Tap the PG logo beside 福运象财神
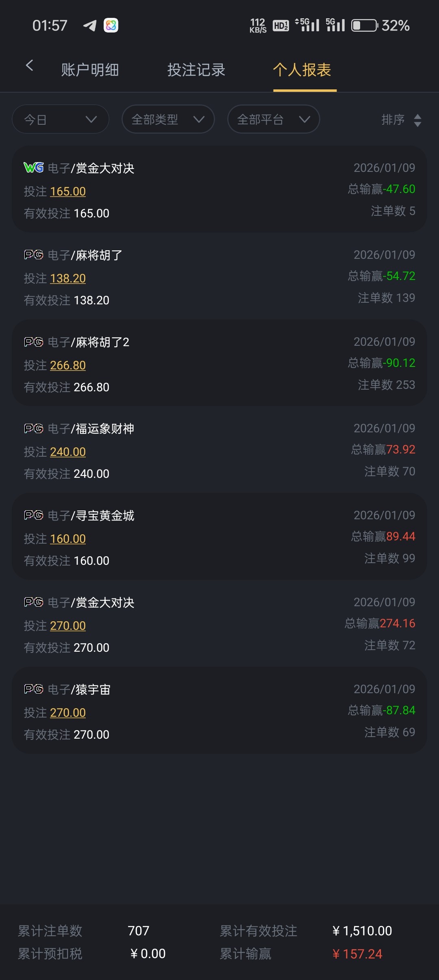439x980 pixels. pyautogui.click(x=34, y=428)
